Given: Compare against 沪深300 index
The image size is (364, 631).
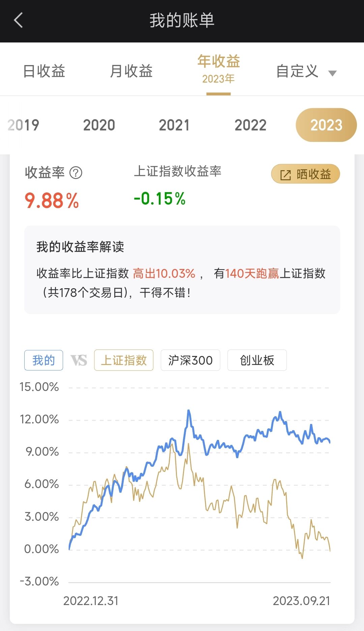Looking at the screenshot, I should click(x=190, y=360).
